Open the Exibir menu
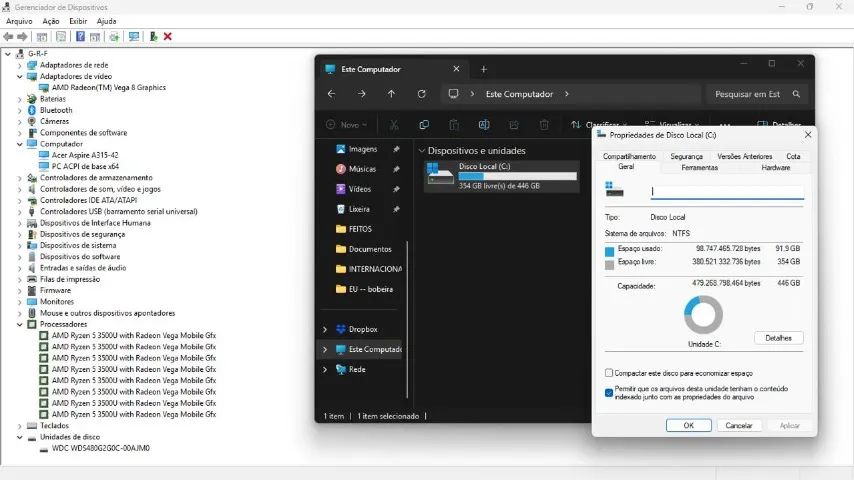The height and width of the screenshot is (480, 854). point(78,21)
